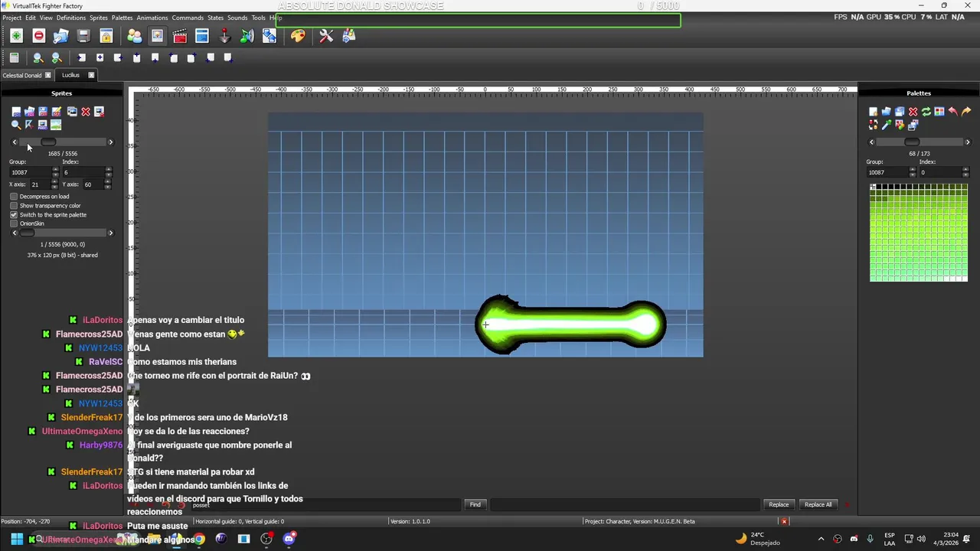Viewport: 980px width, 551px height.
Task: Click the pink undo arrow in Palettes panel
Action: click(952, 112)
